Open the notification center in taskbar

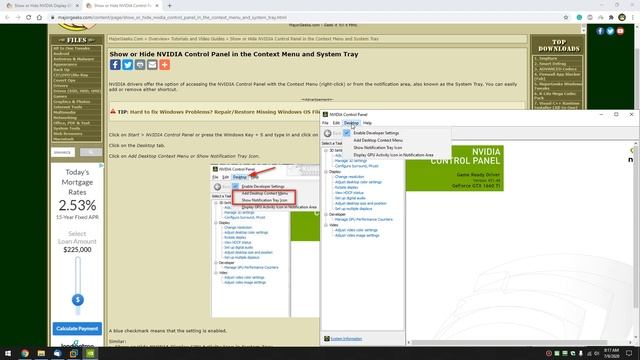tap(629, 353)
